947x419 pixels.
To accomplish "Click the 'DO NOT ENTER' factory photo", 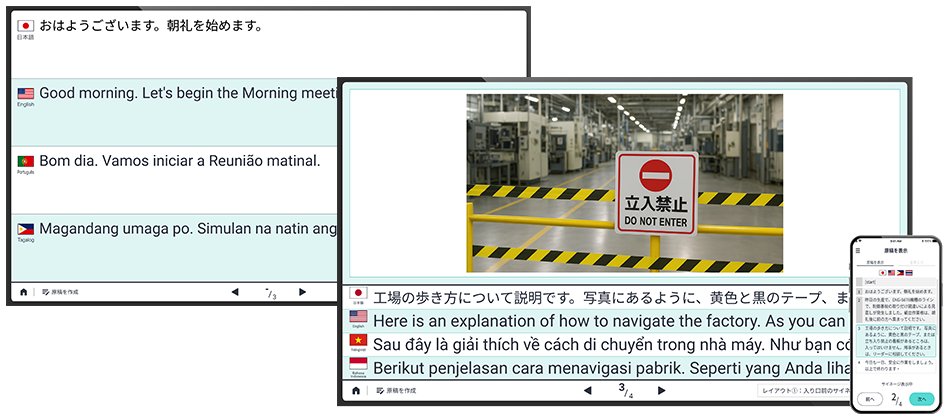I will 624,183.
